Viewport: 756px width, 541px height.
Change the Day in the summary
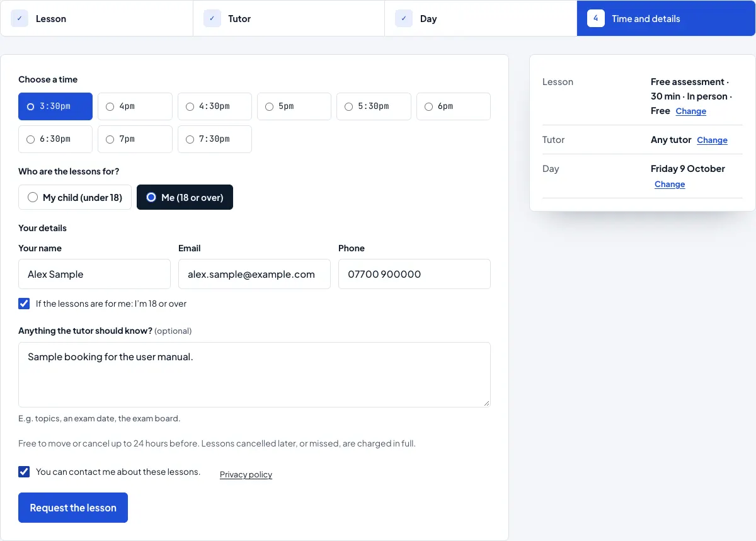coord(670,185)
